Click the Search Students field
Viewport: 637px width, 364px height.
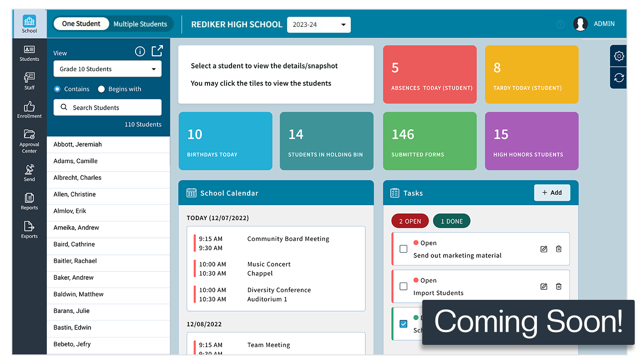tap(107, 107)
